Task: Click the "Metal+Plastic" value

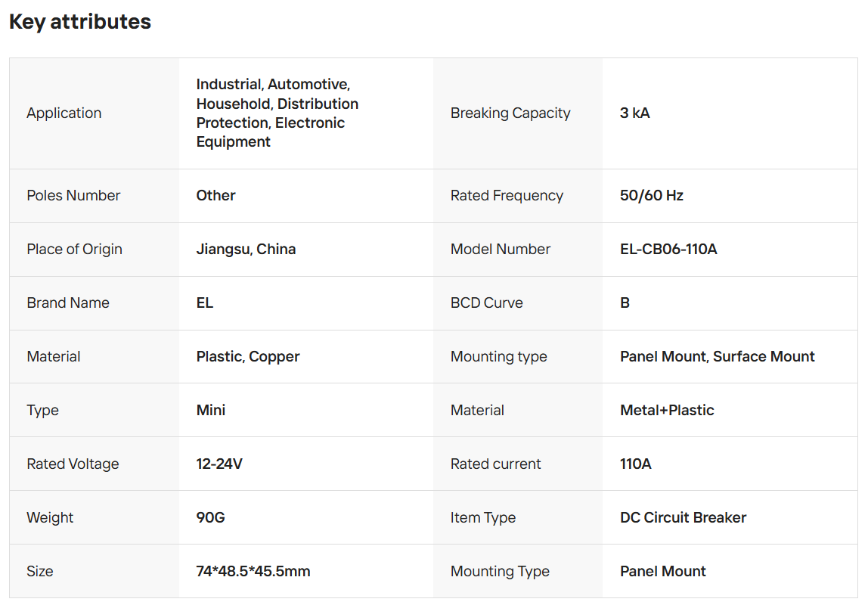Action: point(667,411)
